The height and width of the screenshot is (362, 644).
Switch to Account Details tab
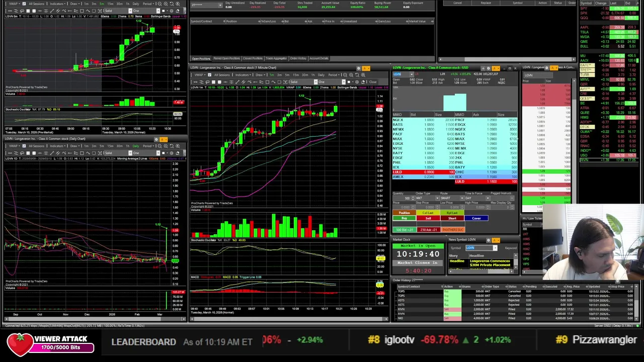(318, 58)
